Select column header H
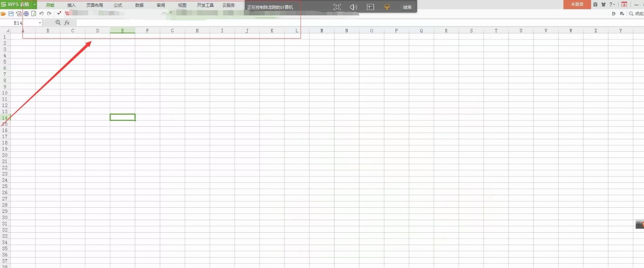The image size is (644, 268). pyautogui.click(x=197, y=31)
